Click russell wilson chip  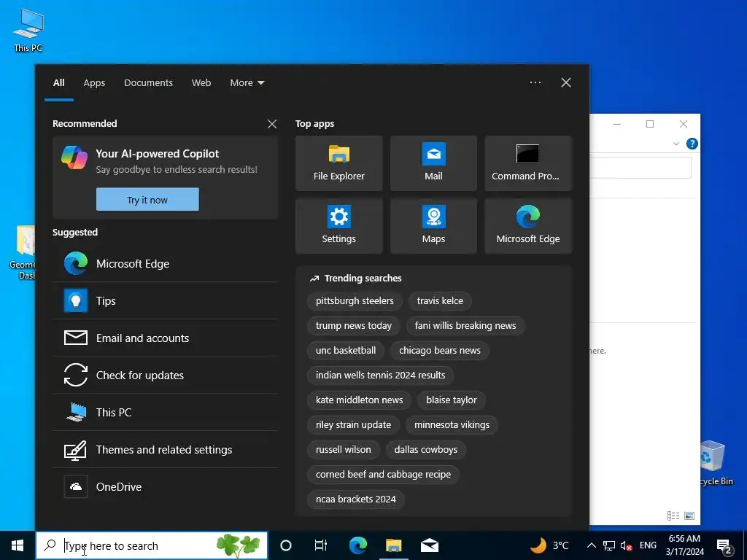pyautogui.click(x=343, y=449)
